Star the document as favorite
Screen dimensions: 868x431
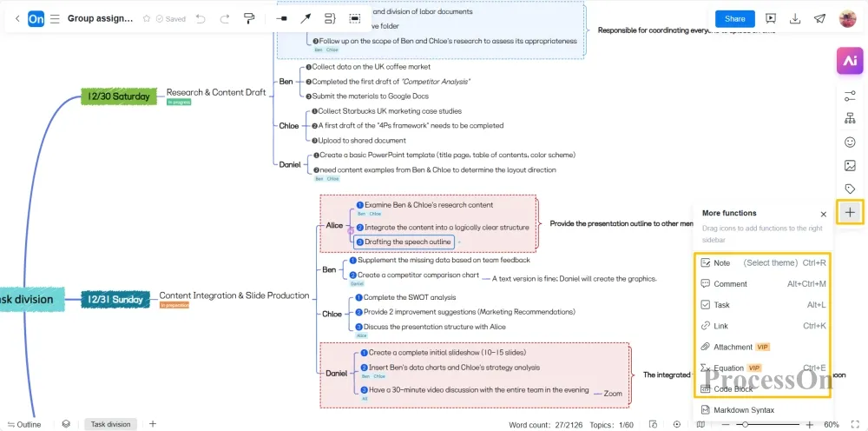pyautogui.click(x=147, y=18)
